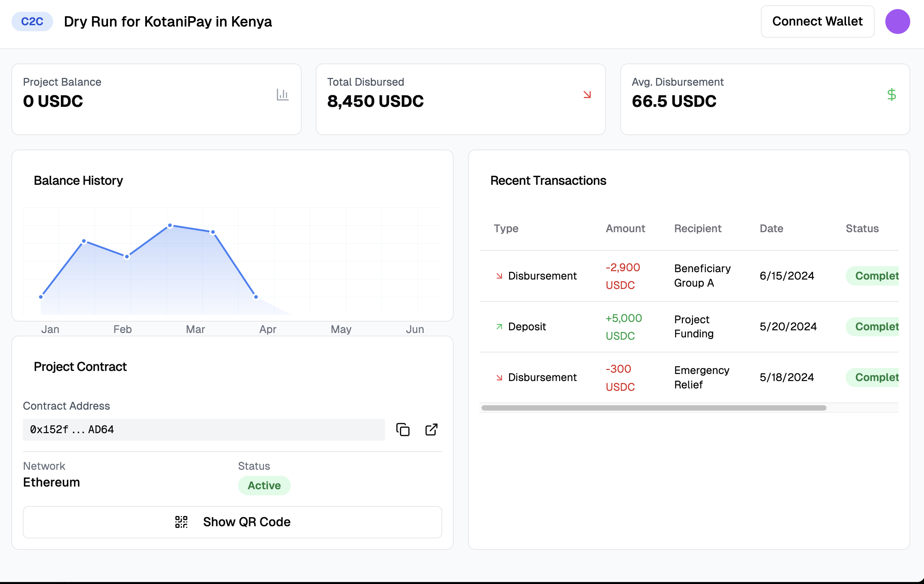Click the Type column header
This screenshot has width=924, height=584.
[506, 228]
